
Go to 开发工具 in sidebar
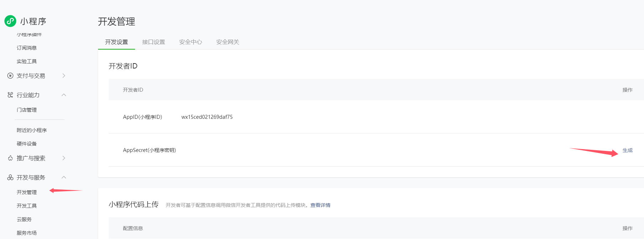(x=27, y=206)
